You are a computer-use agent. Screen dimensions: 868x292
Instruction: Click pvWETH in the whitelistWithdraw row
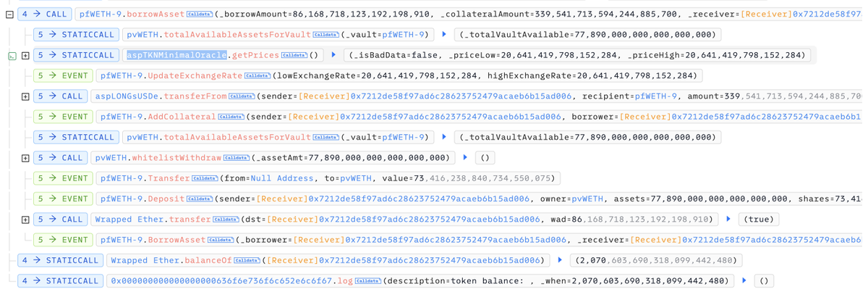tap(111, 158)
